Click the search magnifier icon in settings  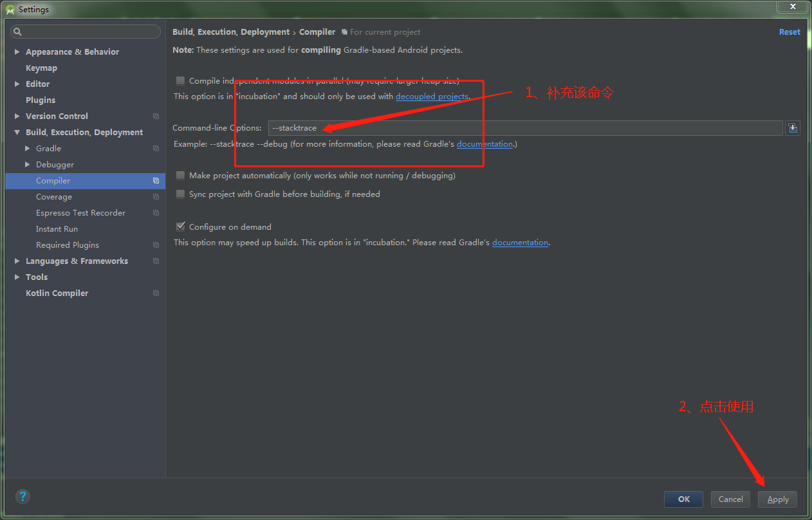point(18,32)
